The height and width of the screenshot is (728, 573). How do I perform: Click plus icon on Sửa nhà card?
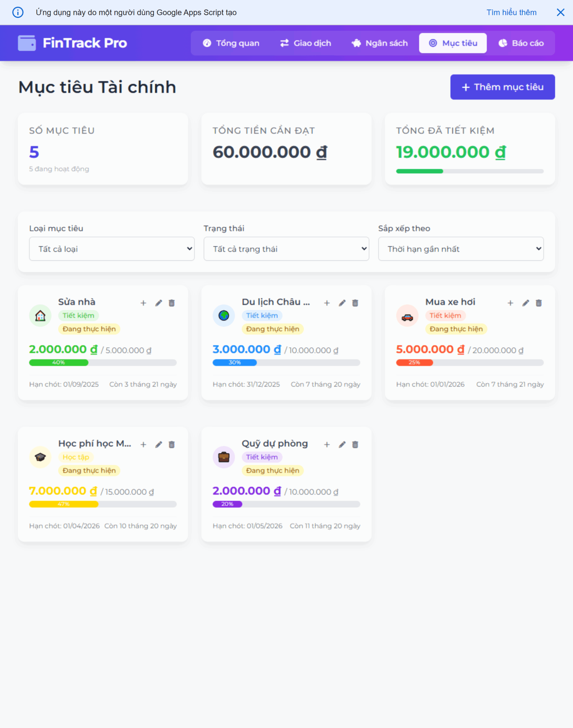pyautogui.click(x=143, y=303)
